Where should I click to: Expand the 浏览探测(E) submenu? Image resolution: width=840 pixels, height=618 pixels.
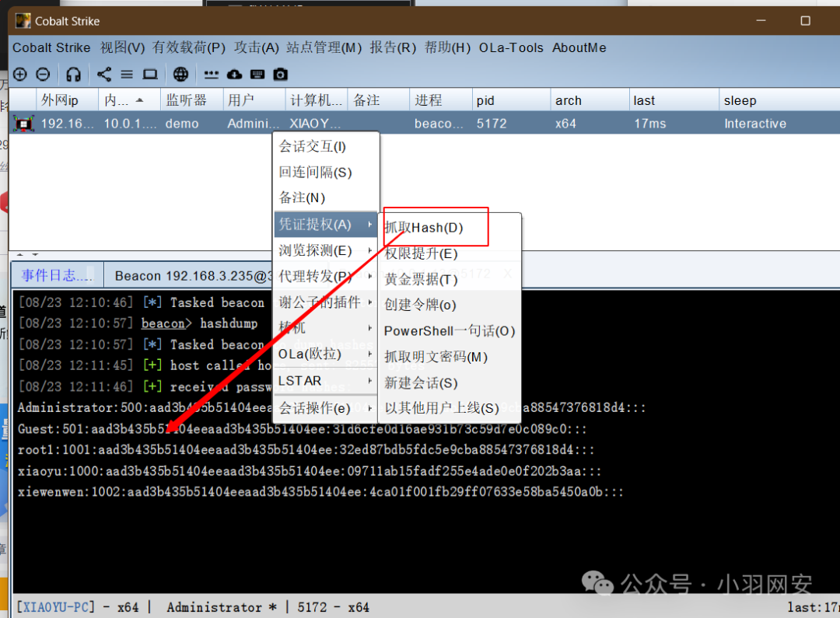[326, 250]
